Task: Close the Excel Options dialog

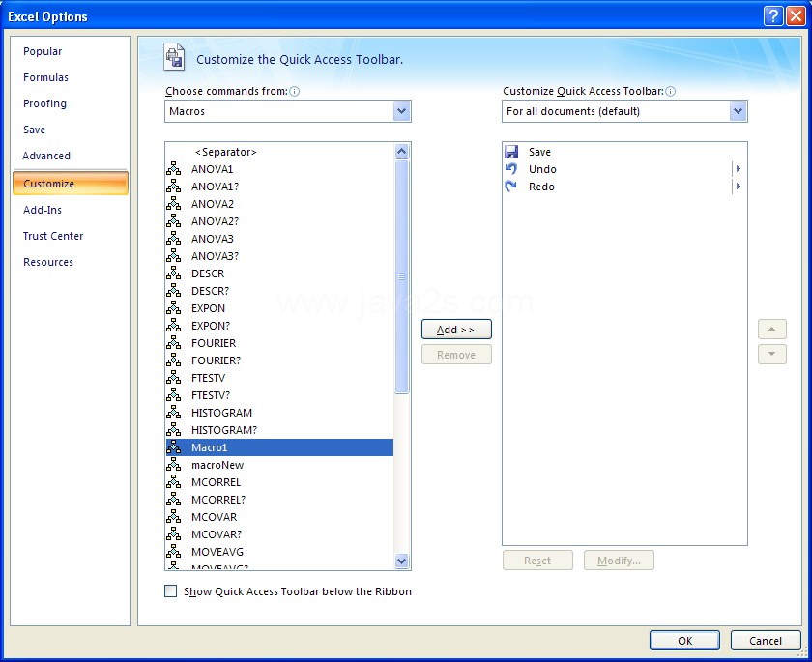Action: point(796,16)
